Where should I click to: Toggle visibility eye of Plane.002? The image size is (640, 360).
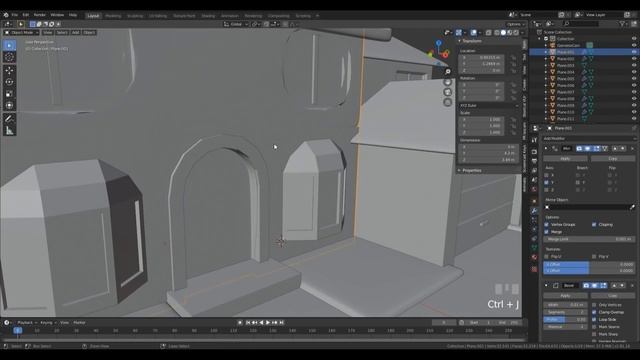(634, 59)
